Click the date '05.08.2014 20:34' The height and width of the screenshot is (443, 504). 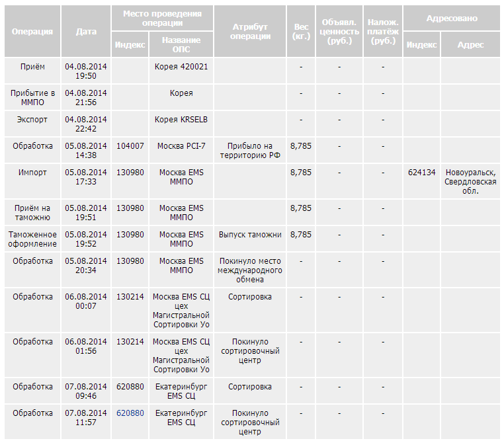point(86,265)
